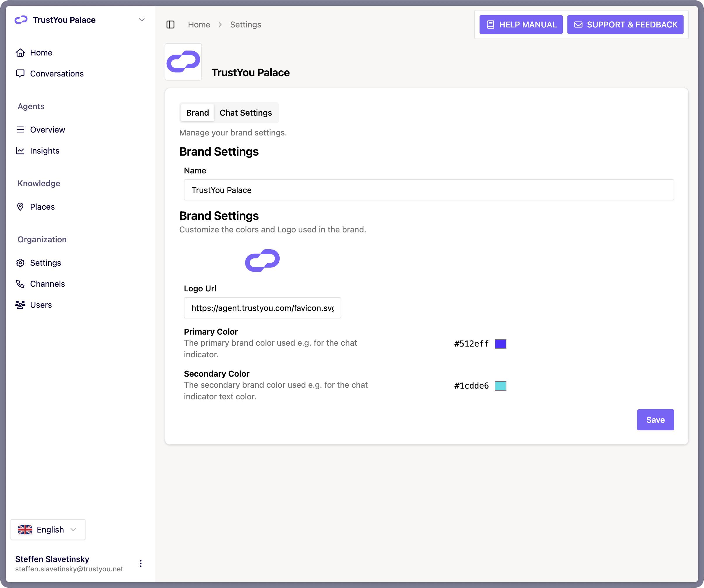The width and height of the screenshot is (704, 588).
Task: Open the Primary Color swatch picker
Action: 501,343
